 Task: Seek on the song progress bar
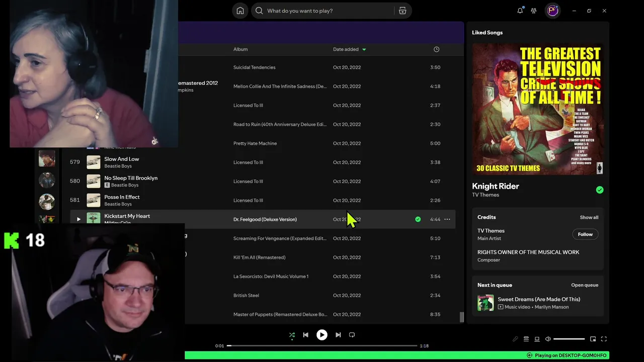322,346
